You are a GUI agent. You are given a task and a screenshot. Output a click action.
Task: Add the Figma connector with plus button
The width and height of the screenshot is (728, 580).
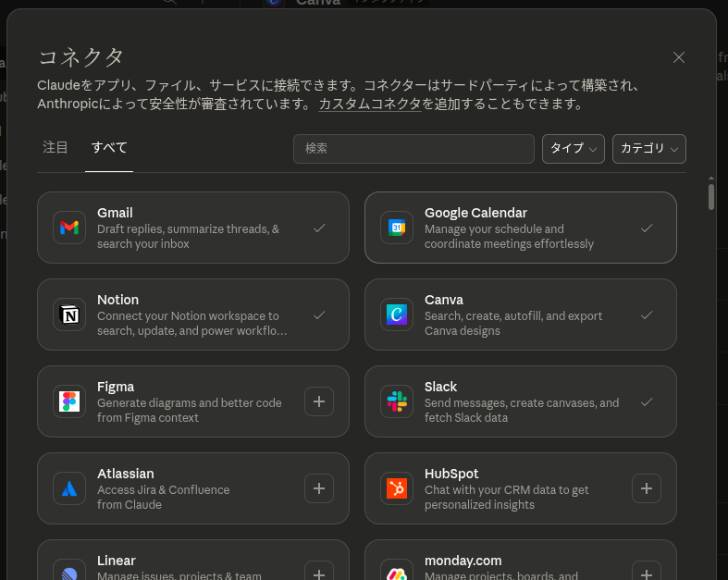tap(319, 401)
